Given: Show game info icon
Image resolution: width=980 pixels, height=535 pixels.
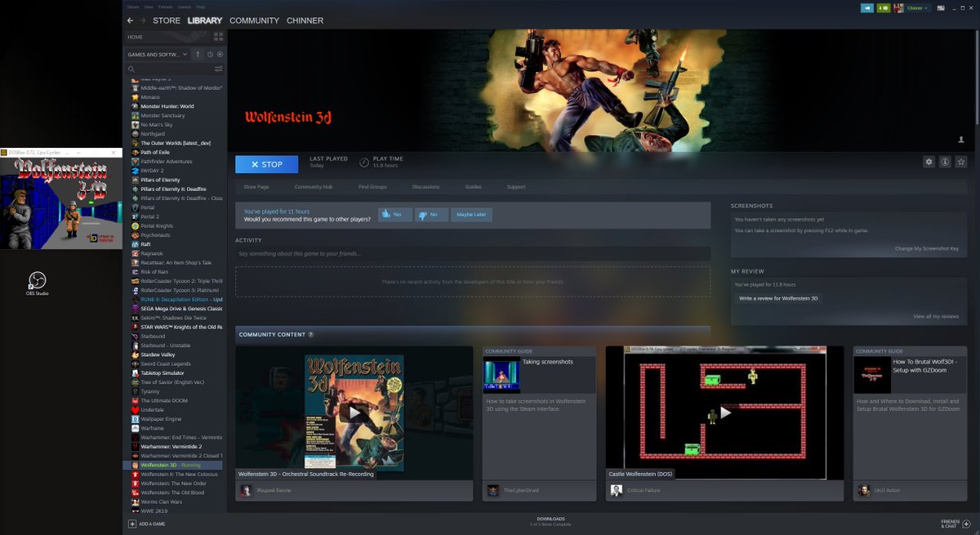Looking at the screenshot, I should (945, 162).
